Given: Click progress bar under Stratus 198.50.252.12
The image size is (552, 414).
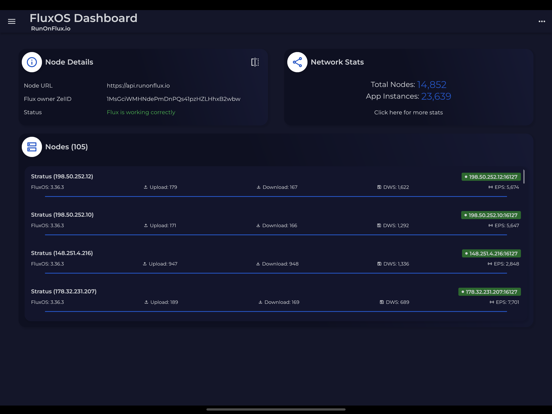Looking at the screenshot, I should pyautogui.click(x=276, y=196).
